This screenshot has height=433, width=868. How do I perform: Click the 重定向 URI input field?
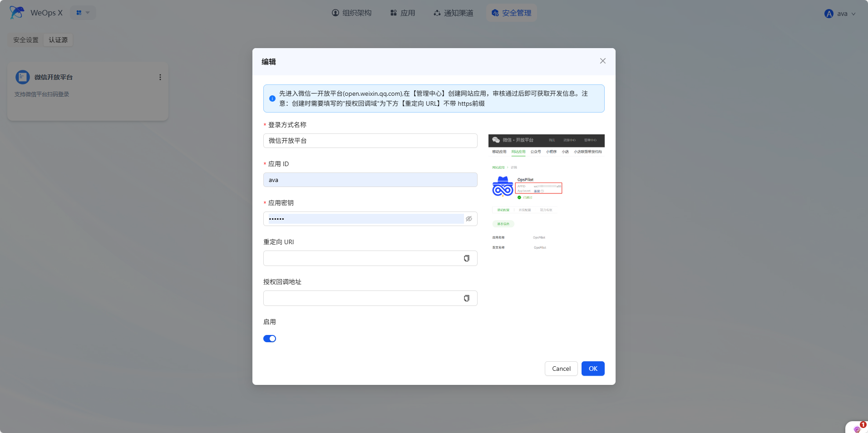(370, 258)
